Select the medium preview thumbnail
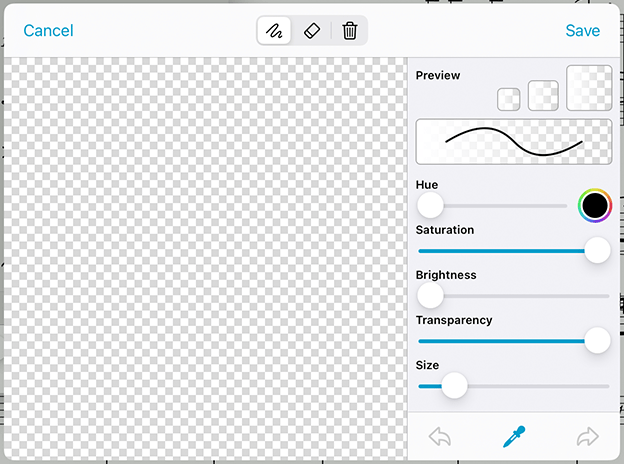This screenshot has height=464, width=624. [543, 95]
